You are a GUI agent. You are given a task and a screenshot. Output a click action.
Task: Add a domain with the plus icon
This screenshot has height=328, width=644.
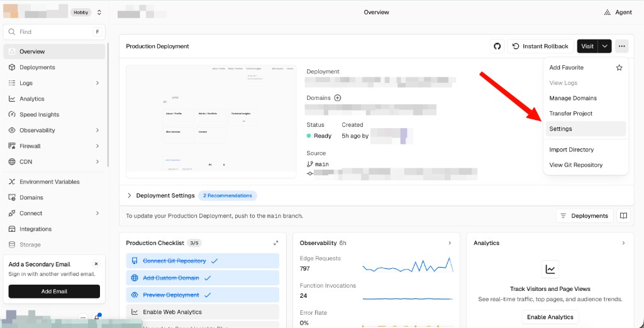(338, 98)
